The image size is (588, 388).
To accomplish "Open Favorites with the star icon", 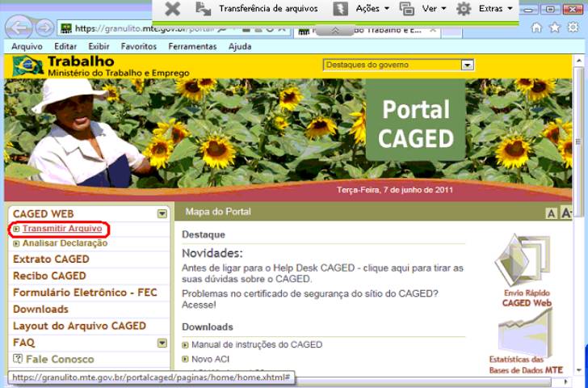I will (555, 27).
